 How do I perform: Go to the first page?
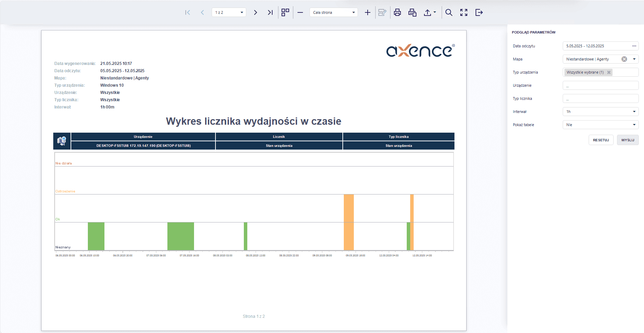pos(187,12)
